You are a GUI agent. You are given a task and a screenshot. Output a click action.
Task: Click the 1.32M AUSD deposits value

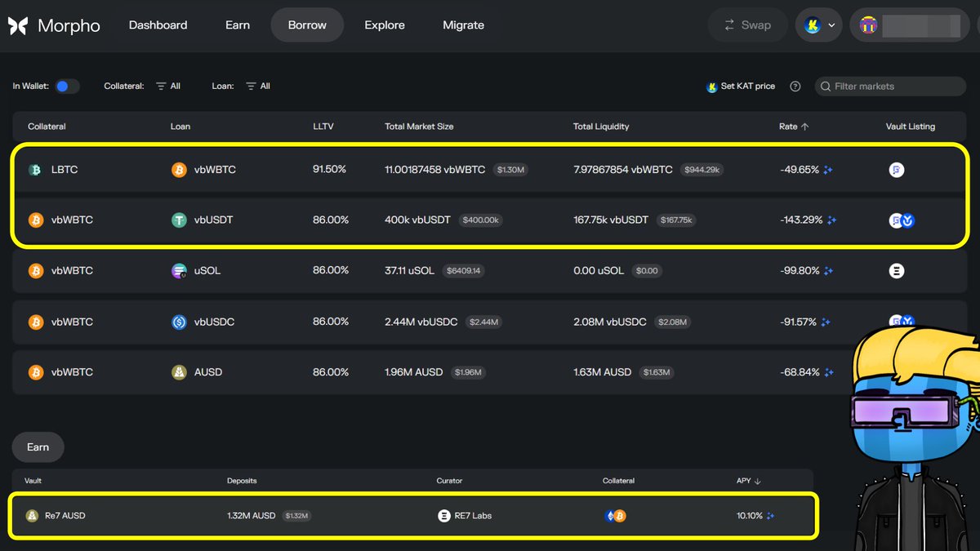coord(252,515)
